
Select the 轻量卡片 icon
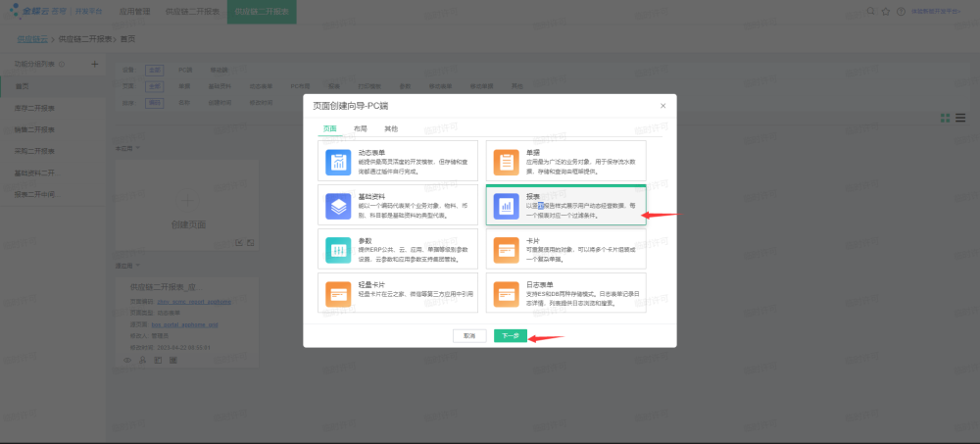(339, 294)
